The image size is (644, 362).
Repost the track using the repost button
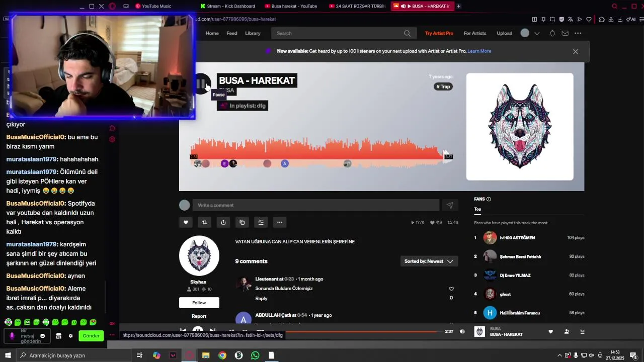204,222
